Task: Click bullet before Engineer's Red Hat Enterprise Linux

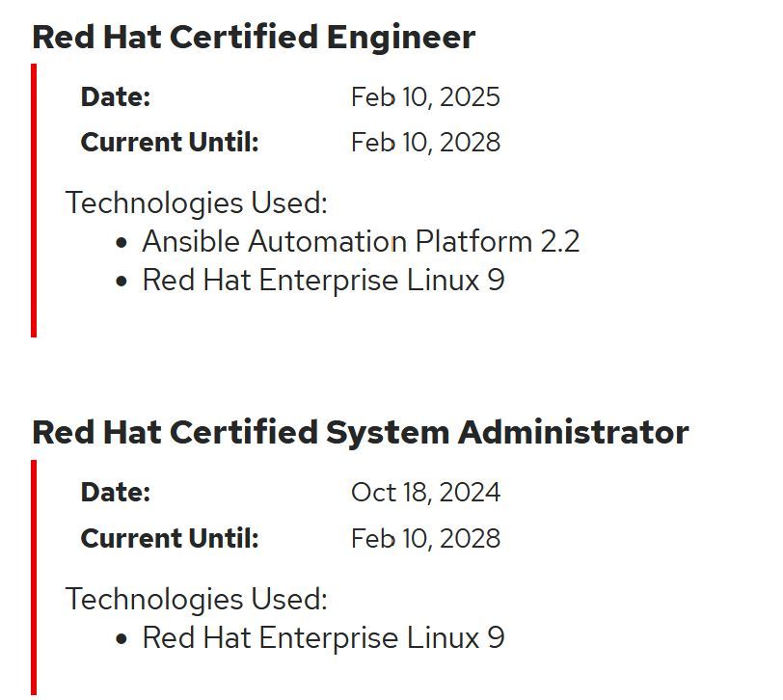Action: pos(121,282)
